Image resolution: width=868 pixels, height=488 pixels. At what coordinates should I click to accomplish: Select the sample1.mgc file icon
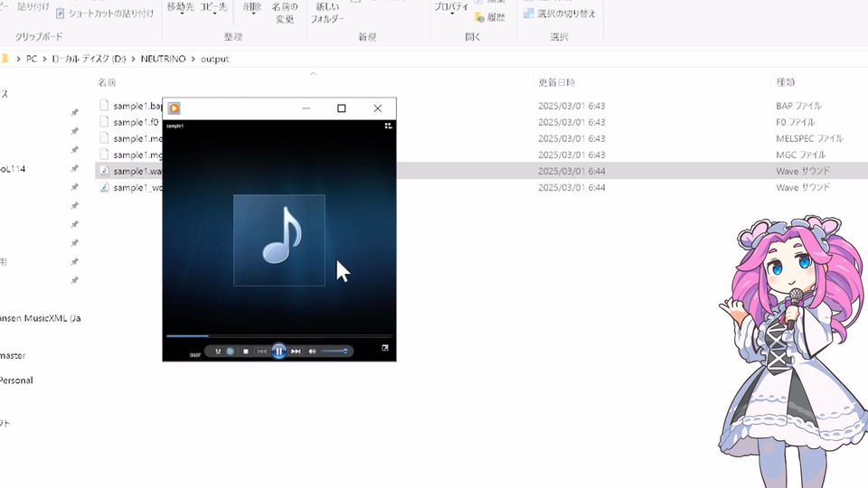[x=104, y=155]
